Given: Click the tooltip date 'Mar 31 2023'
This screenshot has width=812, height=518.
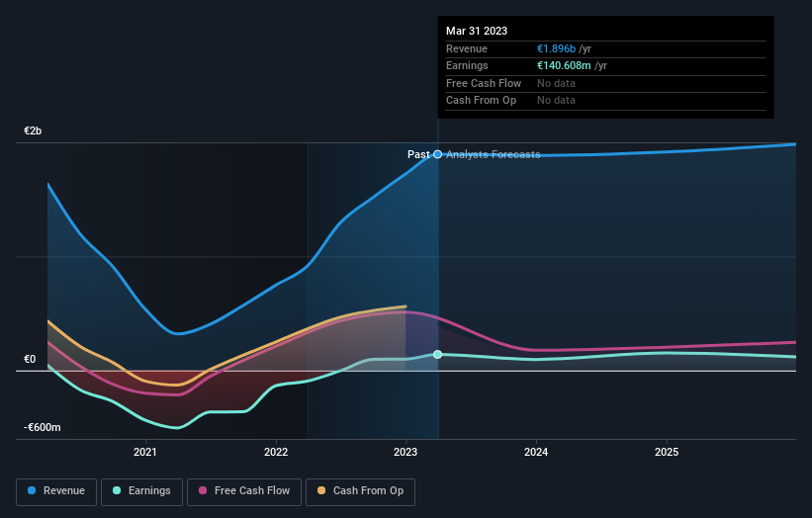Looking at the screenshot, I should (x=477, y=31).
